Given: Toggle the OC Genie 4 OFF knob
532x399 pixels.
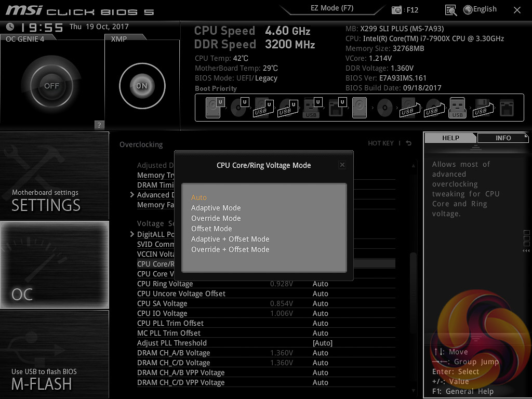Looking at the screenshot, I should tap(51, 86).
